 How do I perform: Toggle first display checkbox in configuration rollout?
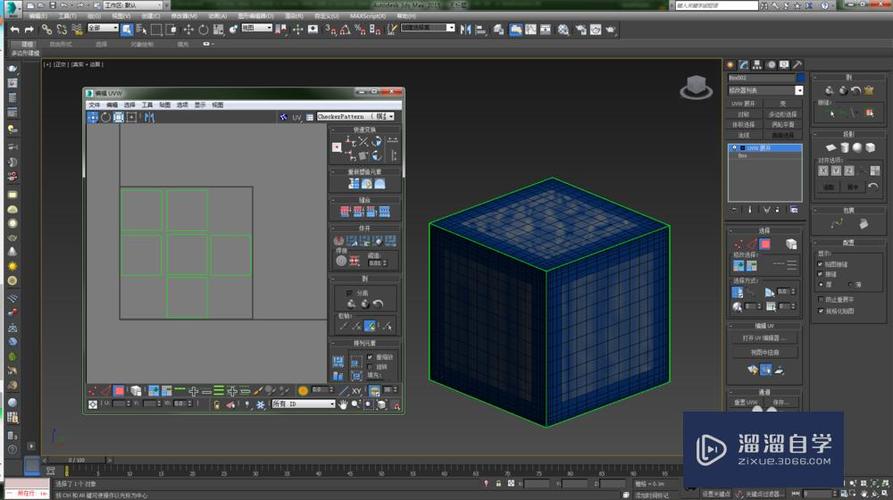coord(820,264)
